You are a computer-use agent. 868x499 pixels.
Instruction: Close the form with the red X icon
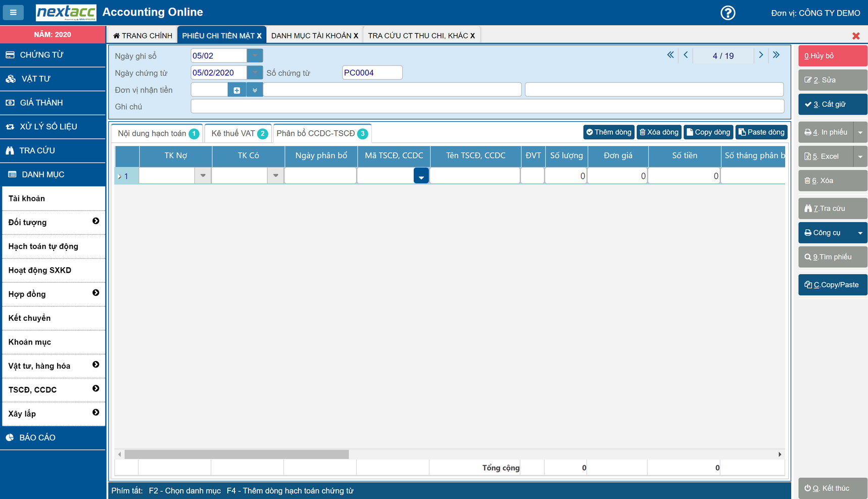pos(855,36)
